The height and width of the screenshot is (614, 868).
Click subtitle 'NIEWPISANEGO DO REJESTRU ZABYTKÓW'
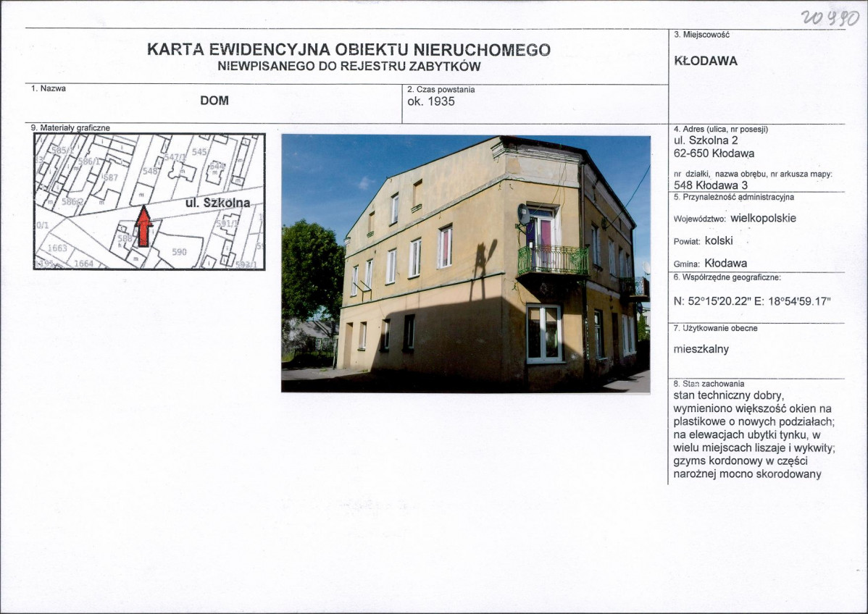pyautogui.click(x=349, y=67)
